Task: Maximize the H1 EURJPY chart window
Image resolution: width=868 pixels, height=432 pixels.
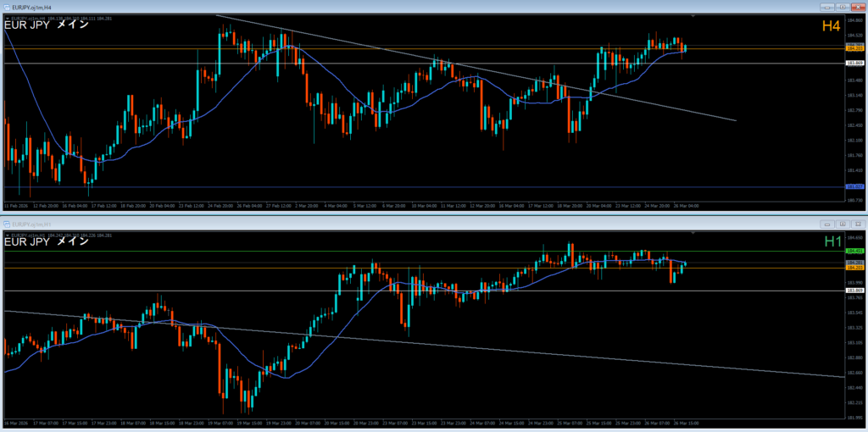Action: 843,224
